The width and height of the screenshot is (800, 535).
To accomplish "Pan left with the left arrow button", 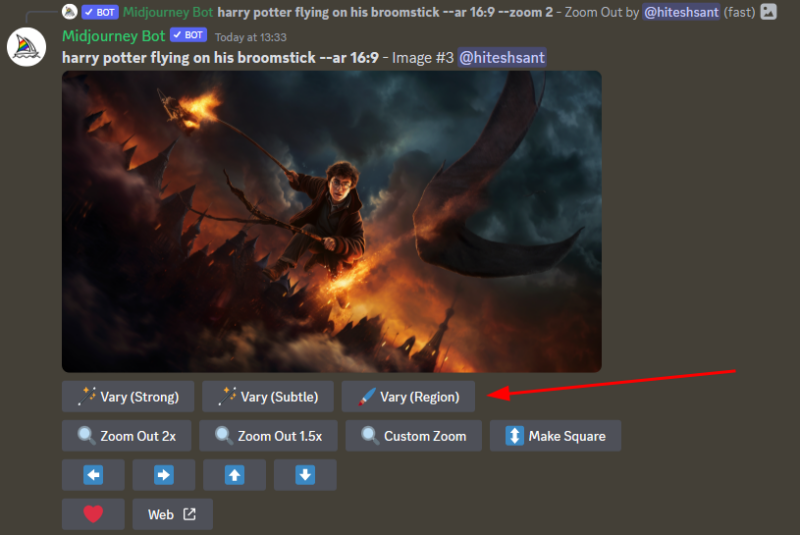I will tap(93, 475).
